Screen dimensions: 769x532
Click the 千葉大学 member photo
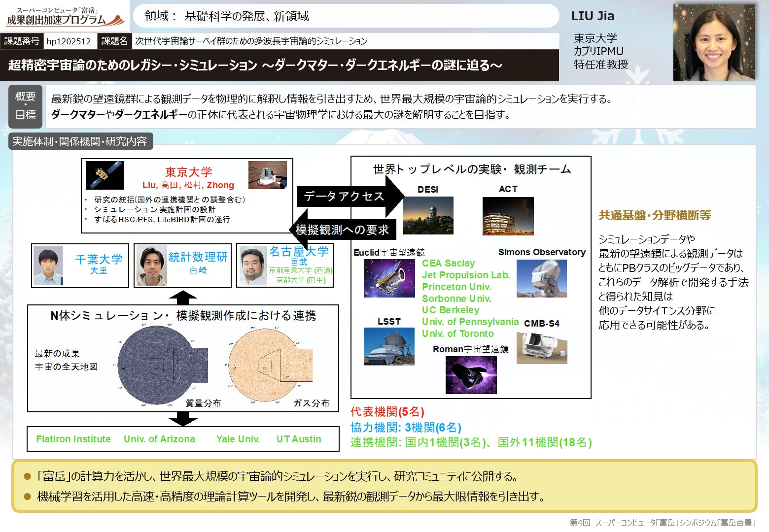pyautogui.click(x=48, y=266)
